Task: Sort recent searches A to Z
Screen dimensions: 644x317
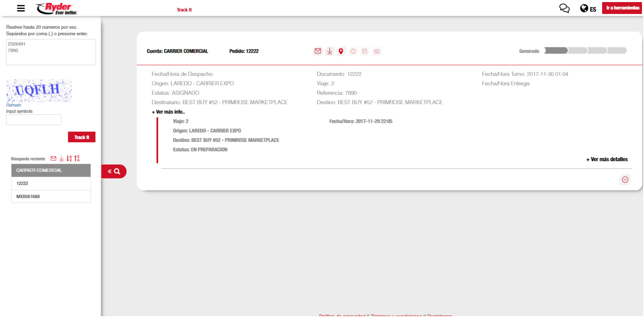Action: (69, 158)
